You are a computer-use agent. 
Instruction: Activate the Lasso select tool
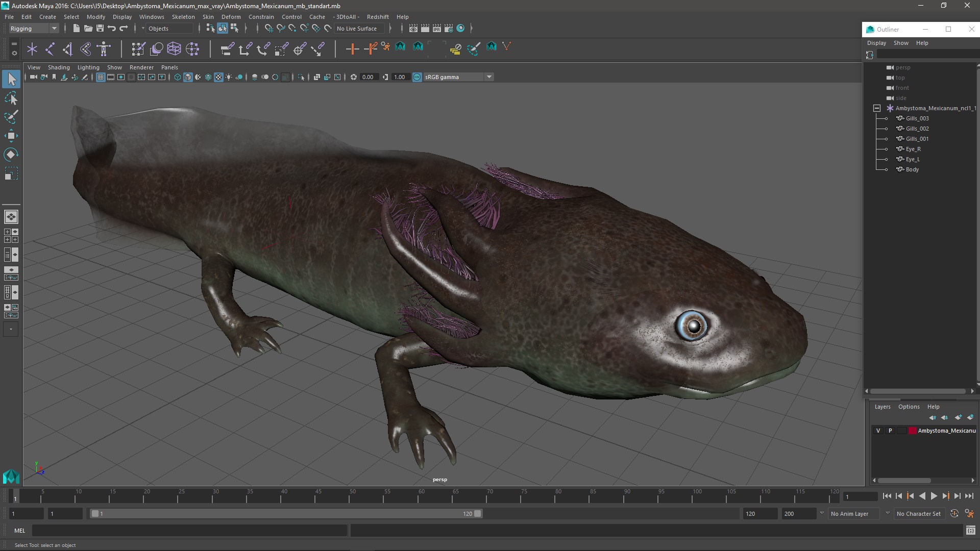coord(11,98)
